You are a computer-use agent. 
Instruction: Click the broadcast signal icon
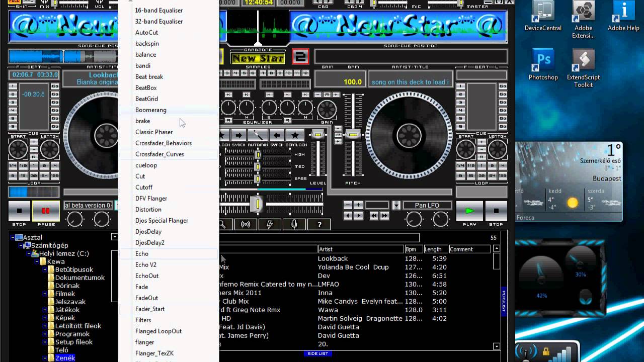(x=246, y=225)
